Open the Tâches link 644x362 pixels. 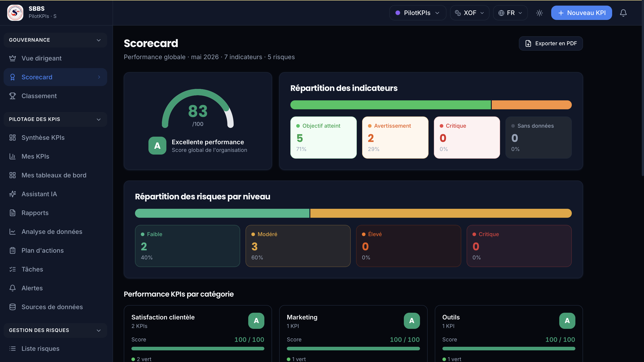[55, 269]
